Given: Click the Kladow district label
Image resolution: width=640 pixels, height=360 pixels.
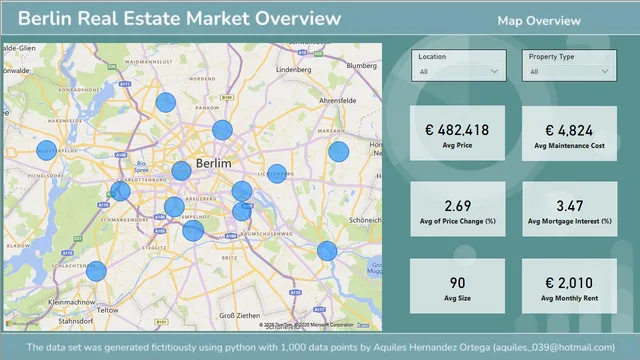Looking at the screenshot, I should click(x=18, y=246).
